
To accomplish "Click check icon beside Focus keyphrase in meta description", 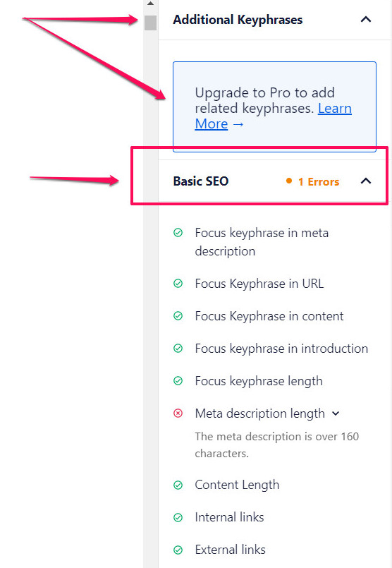I will point(178,233).
